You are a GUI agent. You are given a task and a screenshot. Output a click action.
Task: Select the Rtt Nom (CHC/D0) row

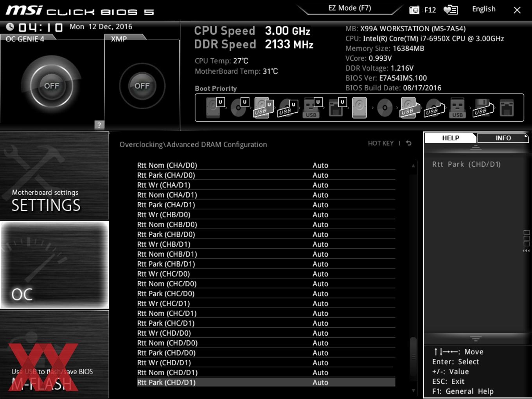tap(266, 284)
